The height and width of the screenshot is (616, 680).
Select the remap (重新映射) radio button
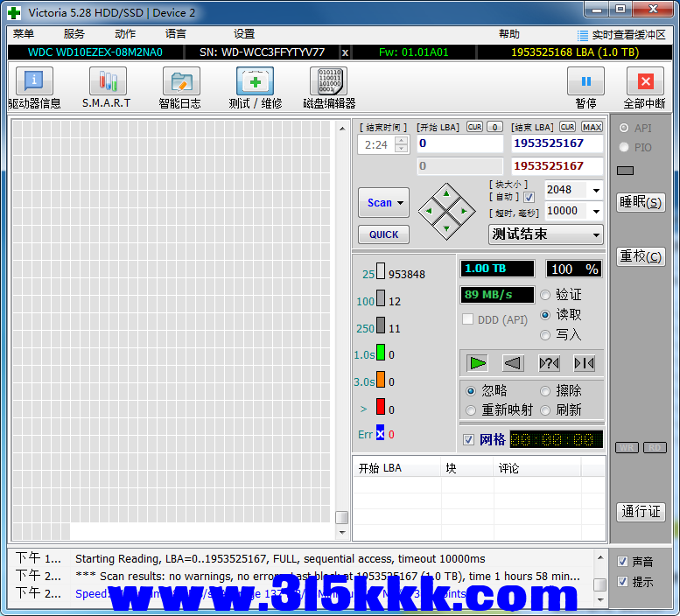(x=471, y=410)
